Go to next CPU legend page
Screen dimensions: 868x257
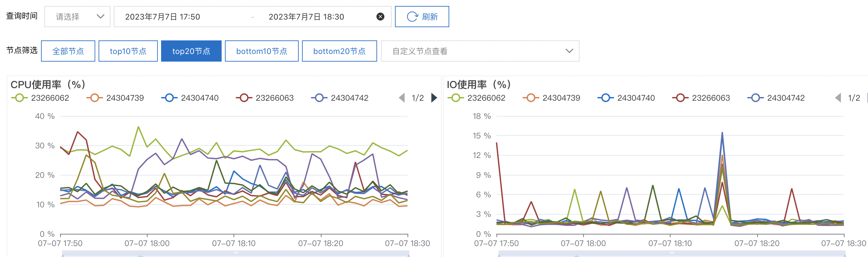tap(434, 98)
